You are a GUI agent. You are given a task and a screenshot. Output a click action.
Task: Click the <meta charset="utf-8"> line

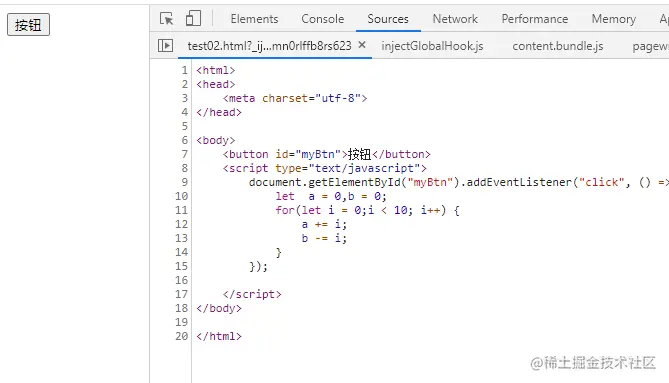295,98
